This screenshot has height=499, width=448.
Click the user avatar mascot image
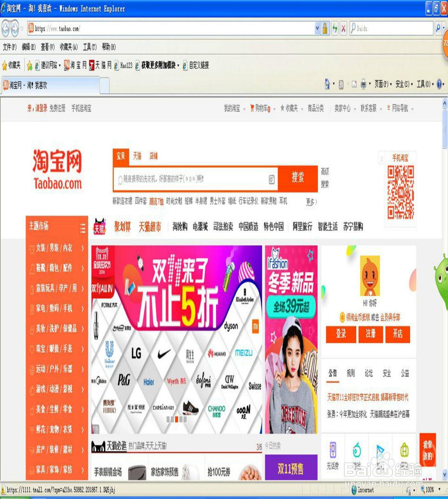pos(370,276)
